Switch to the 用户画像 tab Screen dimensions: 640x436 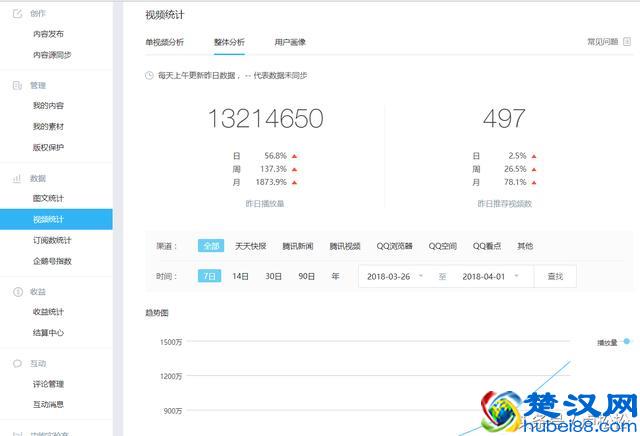click(x=290, y=42)
